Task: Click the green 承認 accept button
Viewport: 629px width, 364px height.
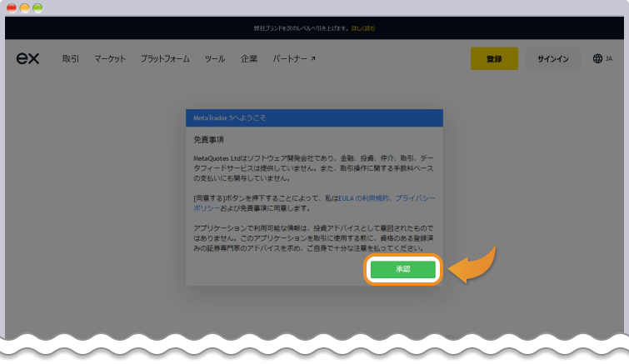Action: pyautogui.click(x=402, y=269)
